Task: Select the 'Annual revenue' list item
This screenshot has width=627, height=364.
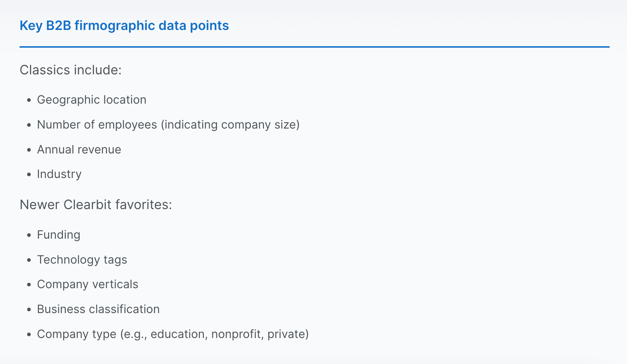Action: (x=79, y=149)
